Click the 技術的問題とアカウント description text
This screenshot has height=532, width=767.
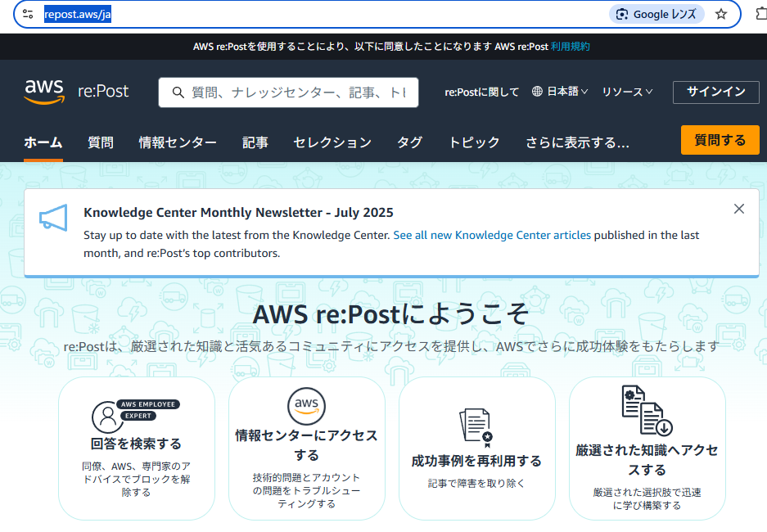point(306,490)
